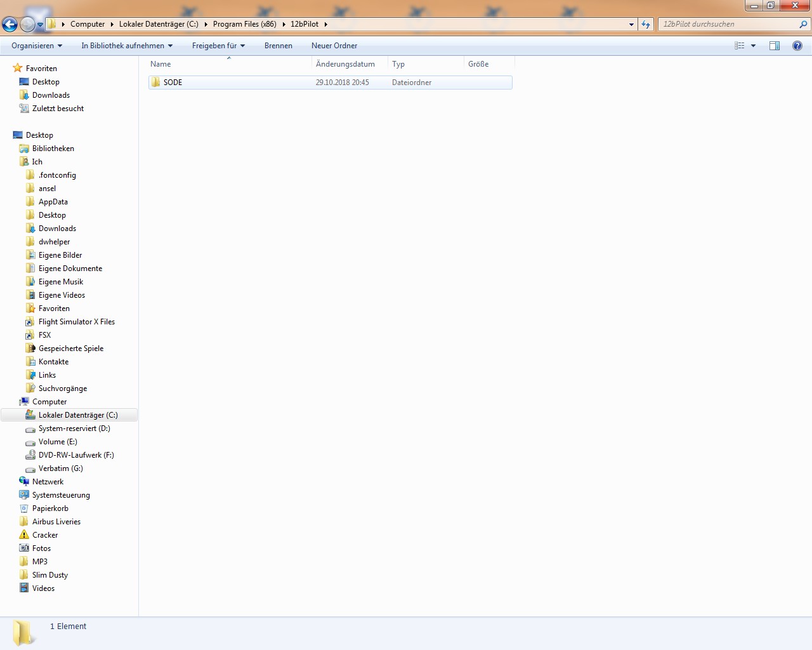The width and height of the screenshot is (812, 650).
Task: Select the DVD-RW-Laufwerk (F:) drive
Action: coord(76,455)
